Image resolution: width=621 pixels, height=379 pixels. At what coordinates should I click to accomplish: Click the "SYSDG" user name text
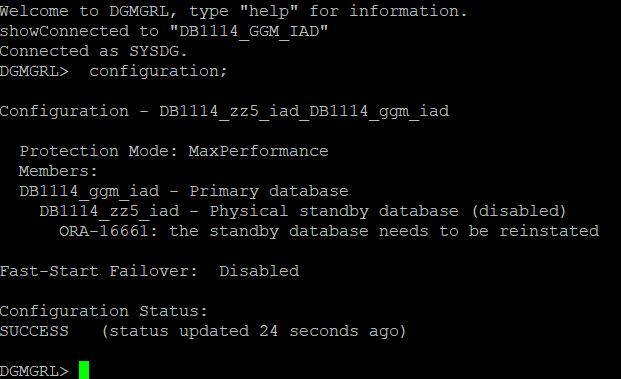pyautogui.click(x=154, y=51)
